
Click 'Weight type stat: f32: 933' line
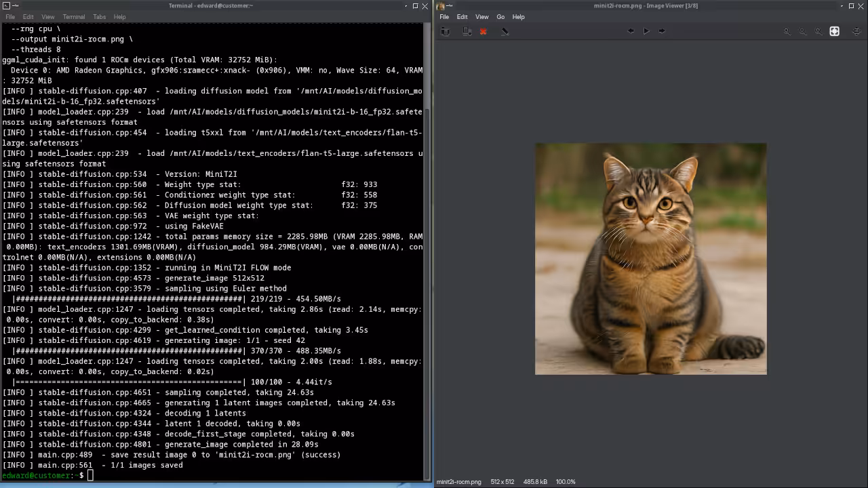point(190,184)
